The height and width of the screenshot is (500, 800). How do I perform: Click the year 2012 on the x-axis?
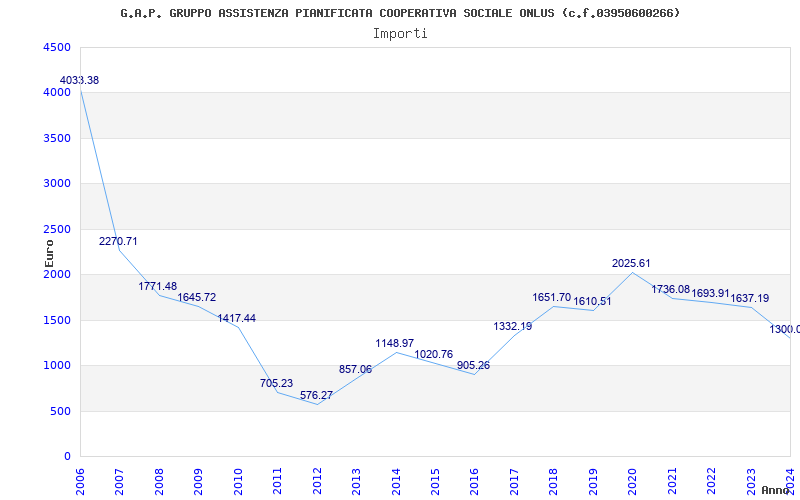point(317,478)
